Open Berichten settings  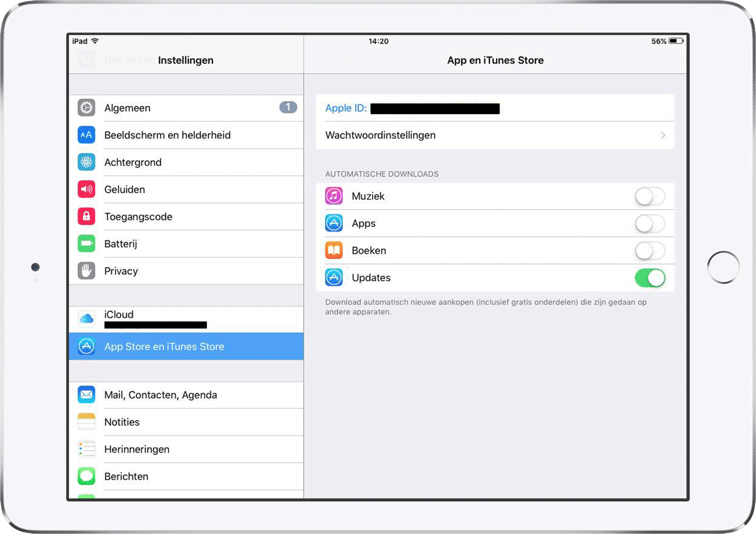click(x=186, y=476)
